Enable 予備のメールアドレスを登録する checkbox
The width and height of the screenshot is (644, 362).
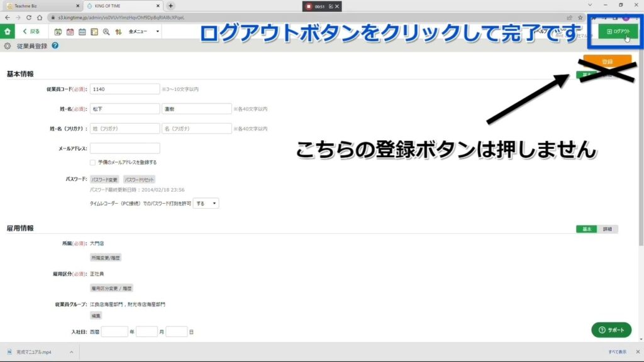point(93,162)
